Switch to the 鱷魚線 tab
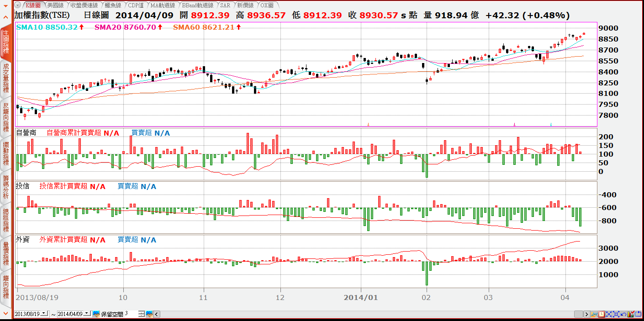 112,5
